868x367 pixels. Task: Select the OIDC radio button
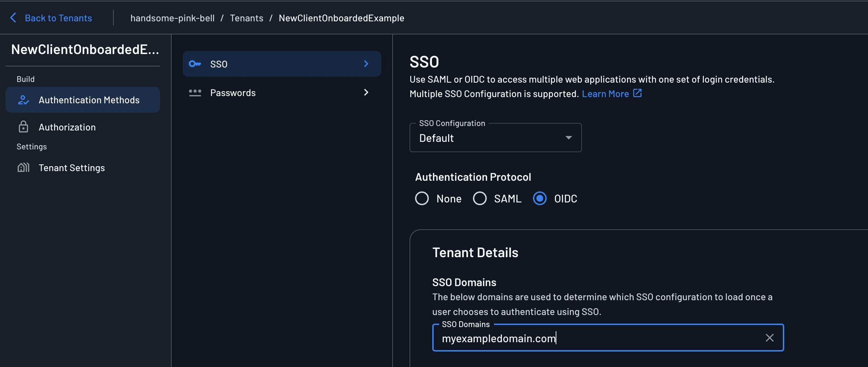click(x=539, y=199)
